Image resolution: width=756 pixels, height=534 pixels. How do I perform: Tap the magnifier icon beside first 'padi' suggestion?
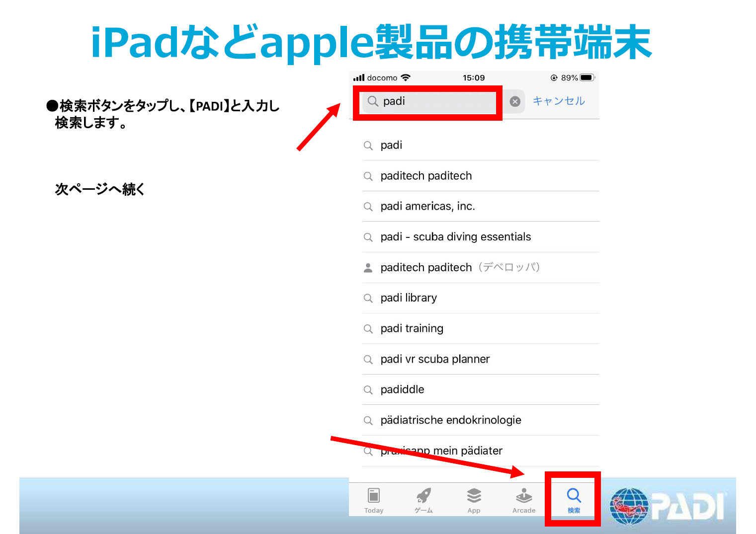[368, 146]
